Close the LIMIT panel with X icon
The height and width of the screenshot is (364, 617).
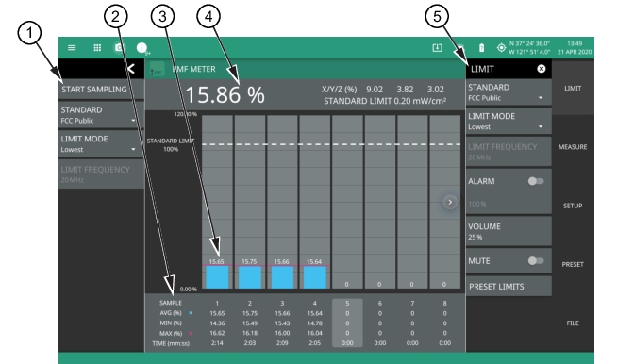point(542,69)
